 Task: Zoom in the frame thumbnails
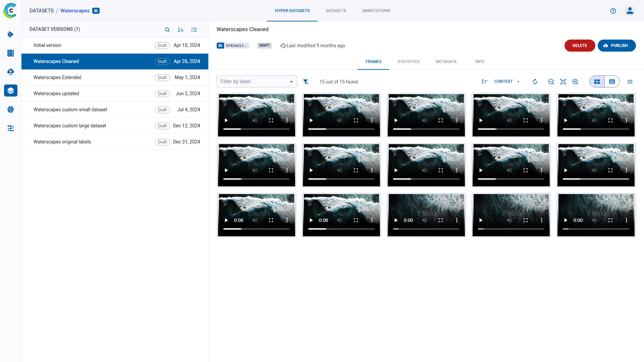click(x=575, y=82)
